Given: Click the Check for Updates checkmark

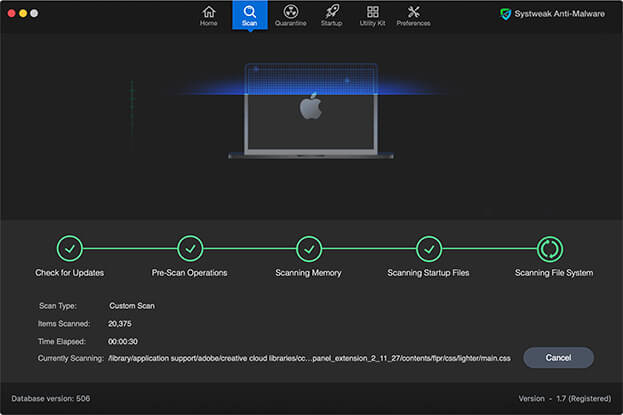Looking at the screenshot, I should pyautogui.click(x=69, y=248).
